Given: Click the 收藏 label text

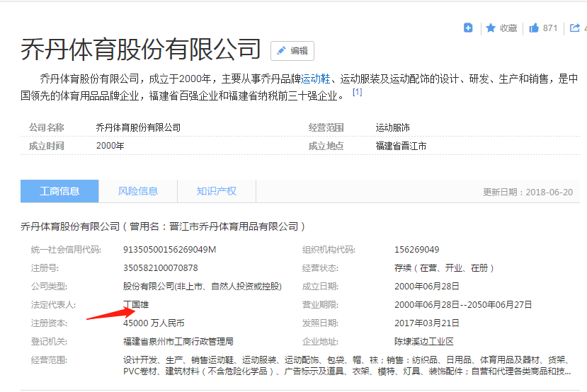Looking at the screenshot, I should 508,28.
